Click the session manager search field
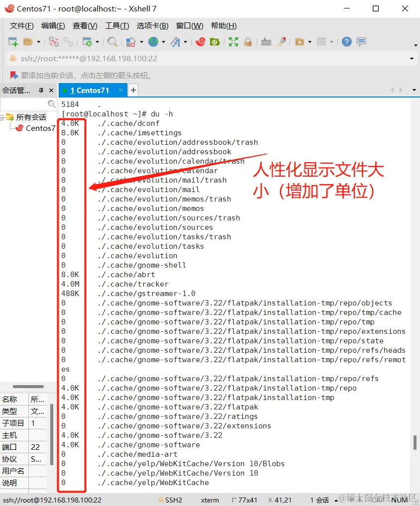This screenshot has height=506, width=420. point(24,104)
